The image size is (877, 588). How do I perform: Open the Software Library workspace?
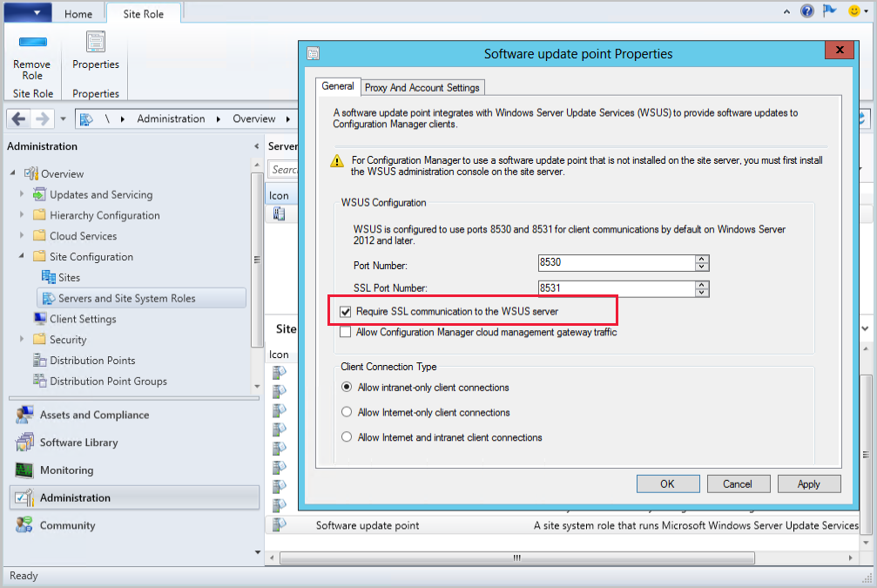24,443
